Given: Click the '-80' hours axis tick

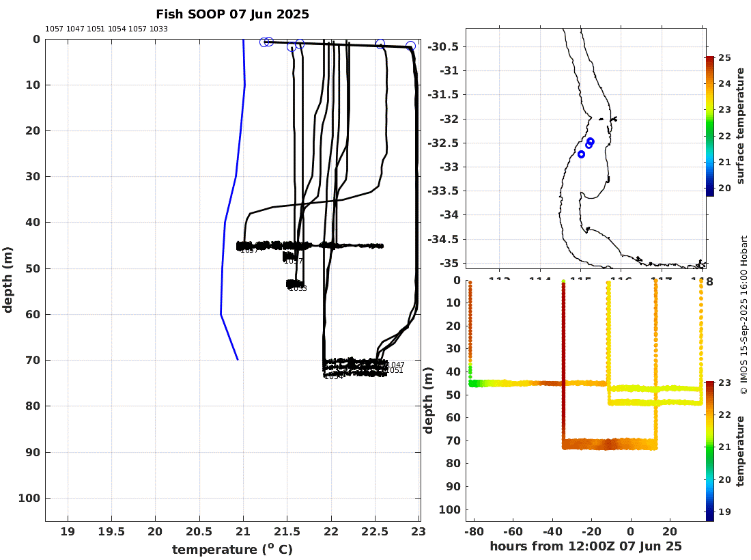Looking at the screenshot, I should [474, 531].
